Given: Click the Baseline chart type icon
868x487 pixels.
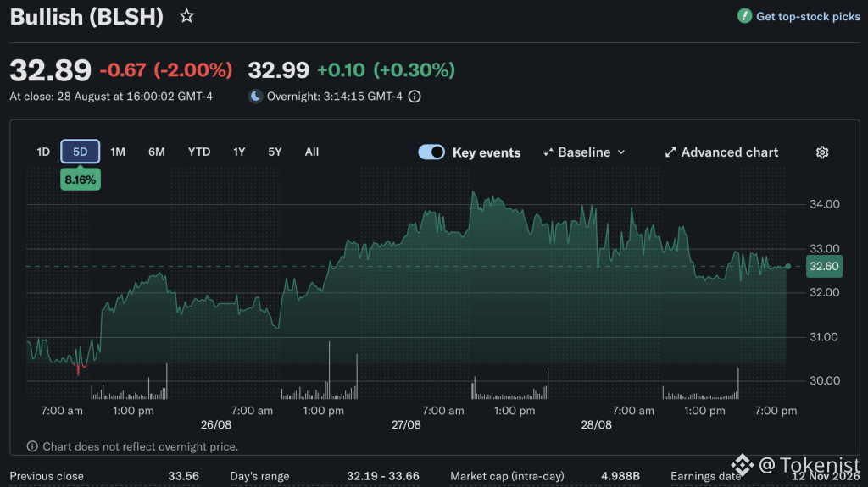Looking at the screenshot, I should tap(548, 152).
